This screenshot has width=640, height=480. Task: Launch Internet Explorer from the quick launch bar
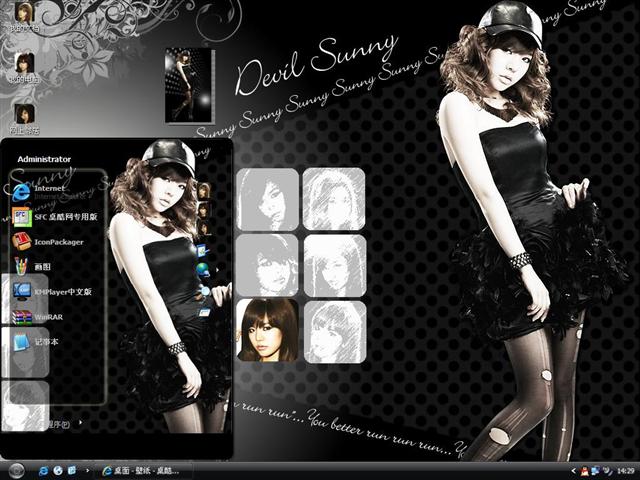coord(43,471)
